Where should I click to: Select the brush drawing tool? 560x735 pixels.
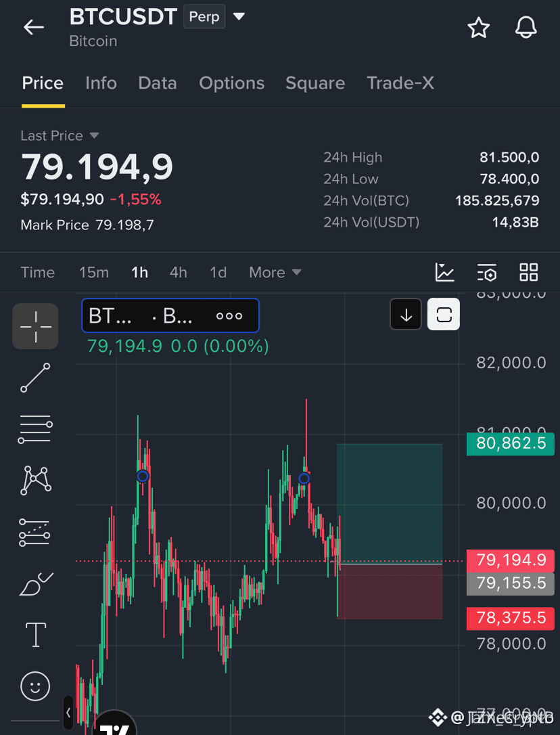pyautogui.click(x=36, y=584)
